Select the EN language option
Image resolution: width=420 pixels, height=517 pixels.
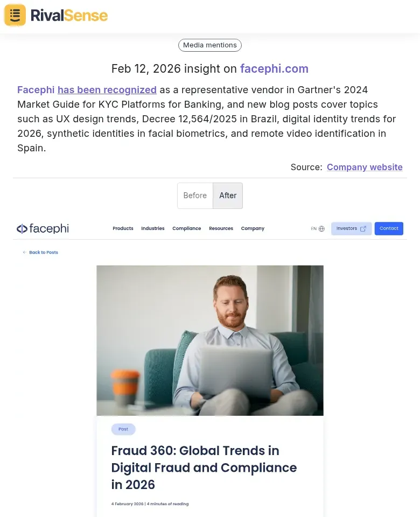coord(313,228)
